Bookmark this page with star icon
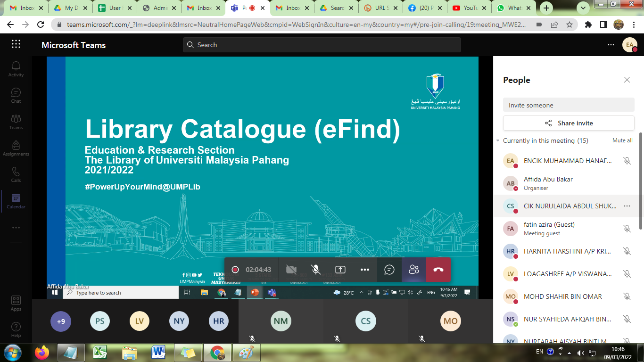Image resolution: width=644 pixels, height=362 pixels. (569, 25)
